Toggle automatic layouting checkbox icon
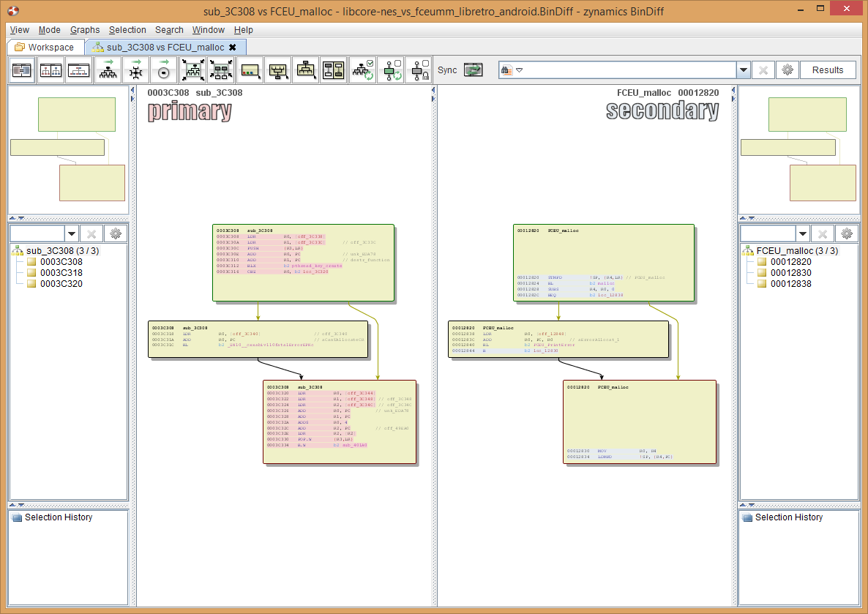The image size is (868, 614). tap(362, 70)
